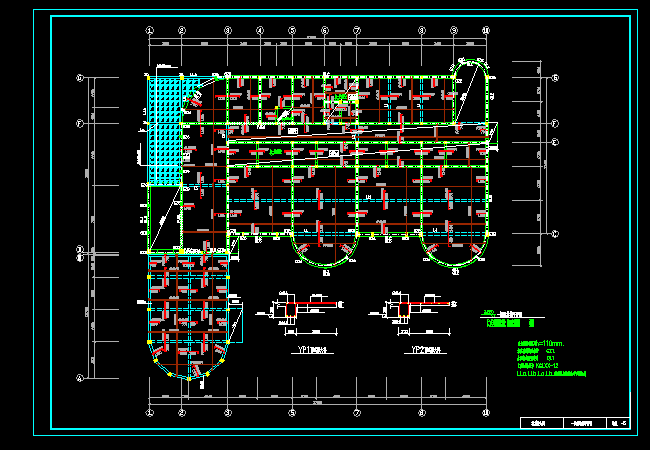This screenshot has height=450, width=650.
Task: Click grid axis bubble 1 at top
Action: [x=150, y=31]
